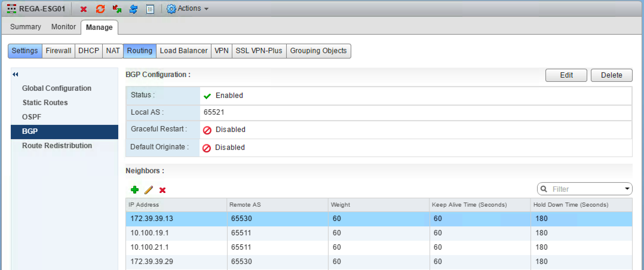Click the red X delete icon in top toolbar
Image resolution: width=644 pixels, height=270 pixels.
pyautogui.click(x=84, y=9)
